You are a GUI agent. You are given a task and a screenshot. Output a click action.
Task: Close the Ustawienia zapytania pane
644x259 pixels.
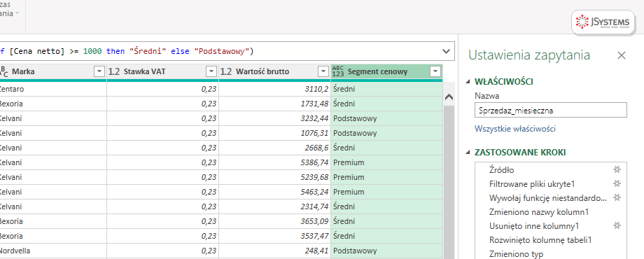point(622,55)
